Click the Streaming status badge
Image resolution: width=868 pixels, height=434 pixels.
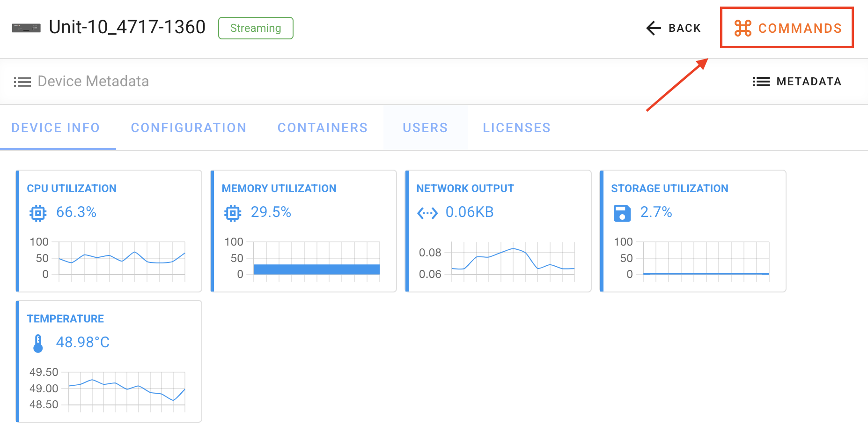[256, 28]
